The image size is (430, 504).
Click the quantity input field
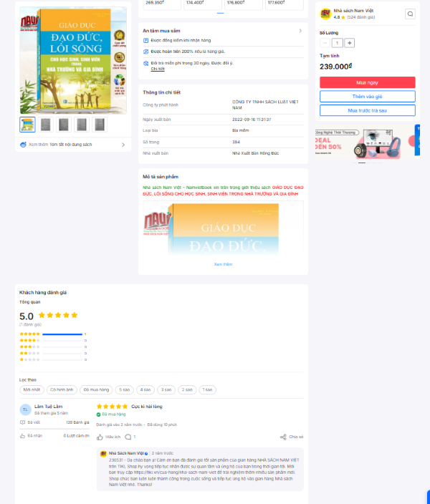[x=338, y=43]
